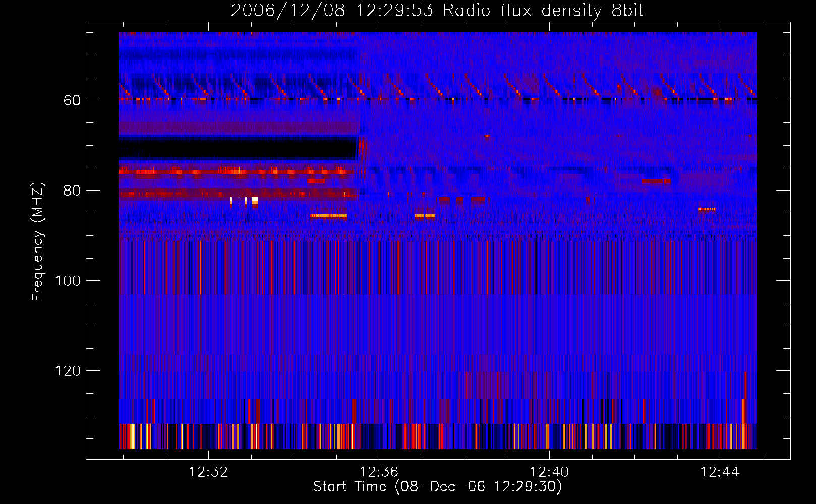
Task: Click the 'Frequency (MHZ)' y-axis label
Action: pyautogui.click(x=38, y=241)
